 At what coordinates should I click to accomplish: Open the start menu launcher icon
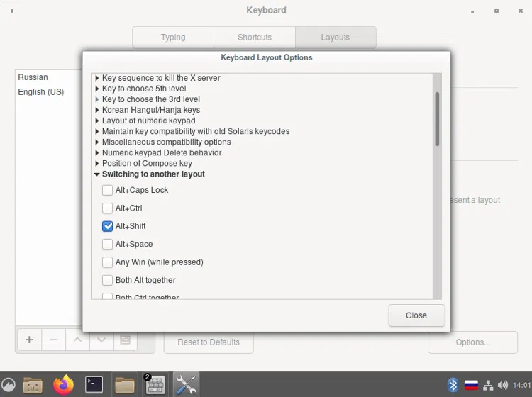[9, 385]
